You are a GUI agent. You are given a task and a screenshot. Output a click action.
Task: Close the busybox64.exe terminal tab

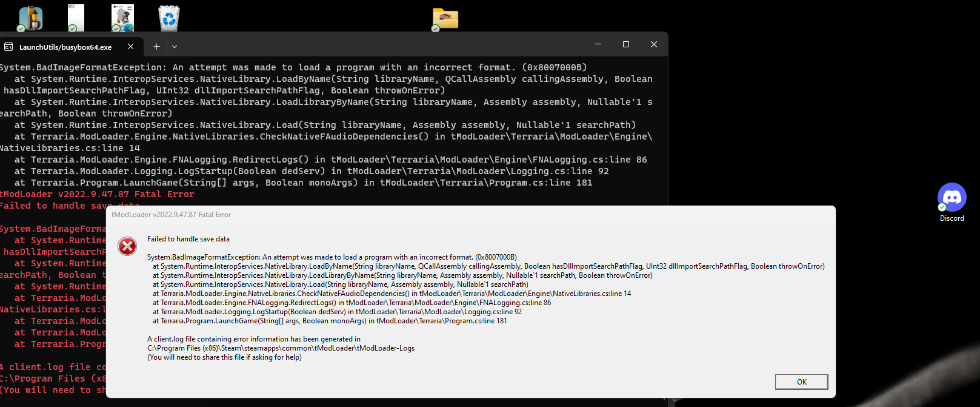click(130, 47)
